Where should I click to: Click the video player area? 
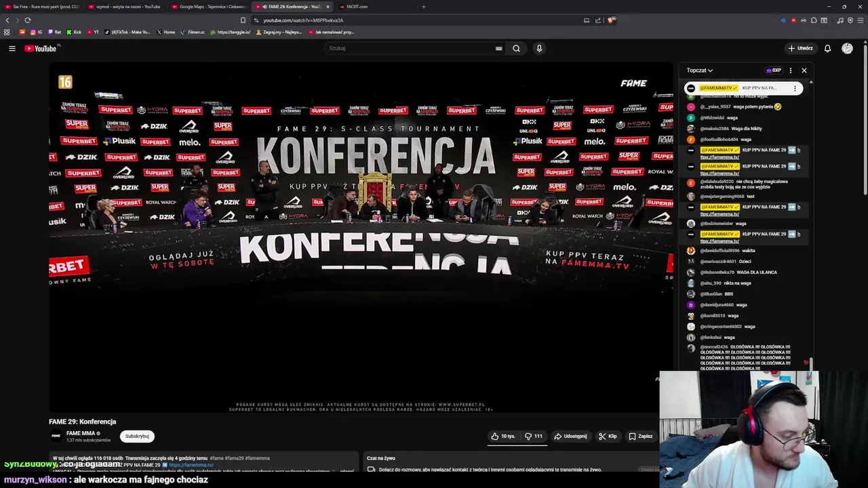pyautogui.click(x=361, y=238)
